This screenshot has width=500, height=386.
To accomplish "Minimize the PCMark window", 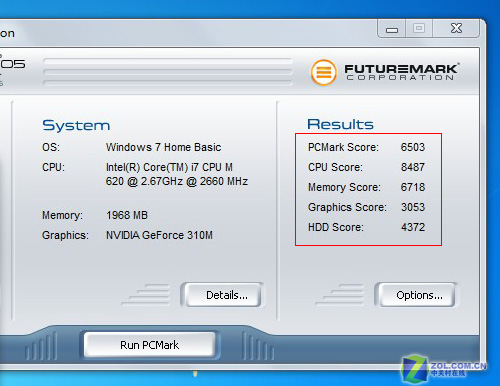I will (x=392, y=29).
